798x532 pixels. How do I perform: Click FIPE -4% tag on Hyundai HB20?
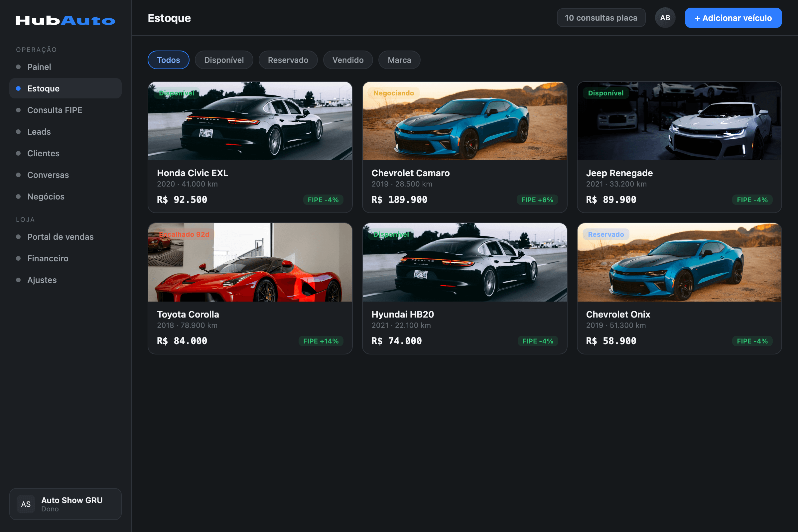538,341
